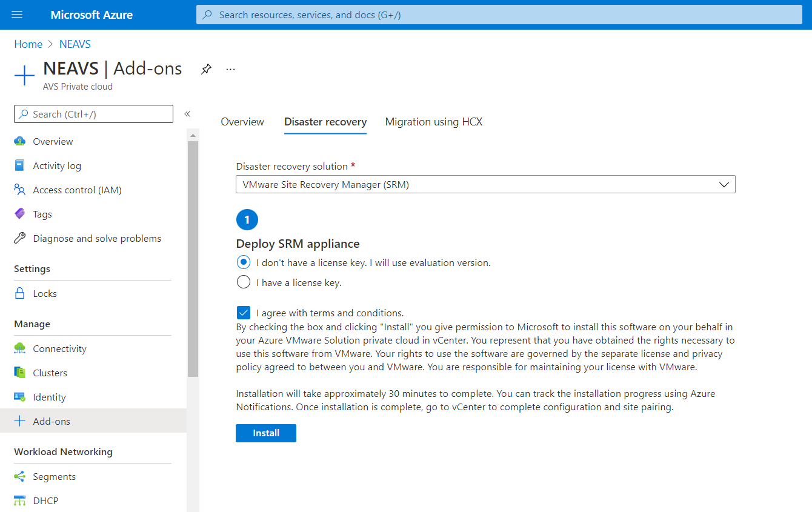Screen dimensions: 812x512
Task: Click the Clusters icon
Action: click(x=20, y=373)
